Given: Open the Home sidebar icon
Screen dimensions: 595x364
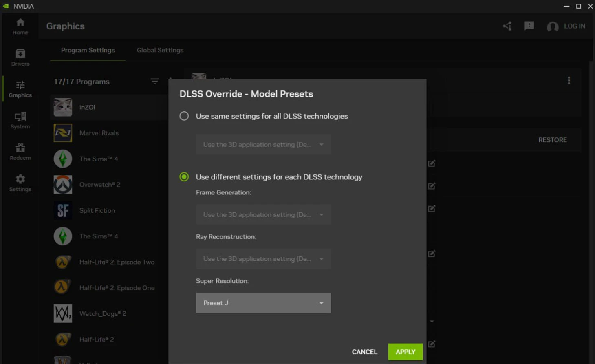Looking at the screenshot, I should (20, 26).
